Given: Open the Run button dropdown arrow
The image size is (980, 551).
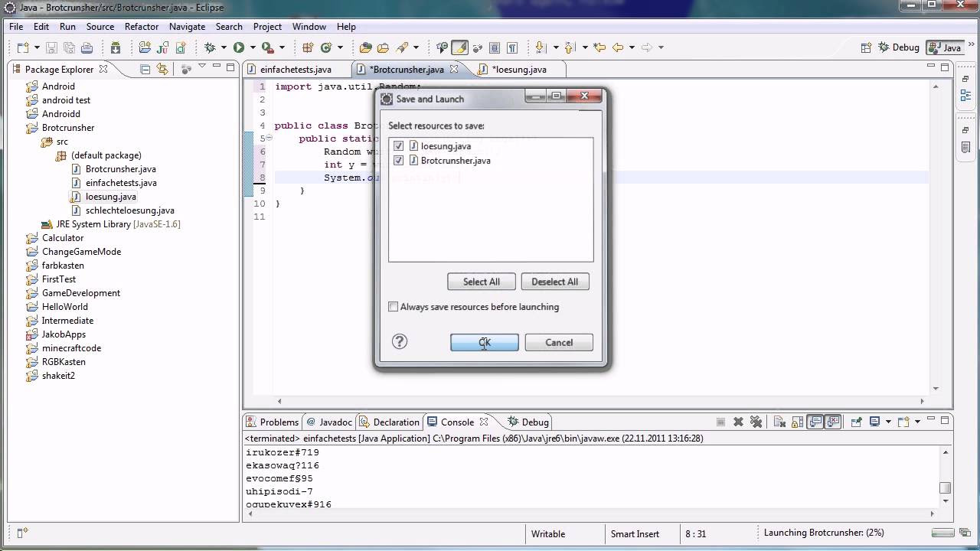Looking at the screenshot, I should point(253,47).
